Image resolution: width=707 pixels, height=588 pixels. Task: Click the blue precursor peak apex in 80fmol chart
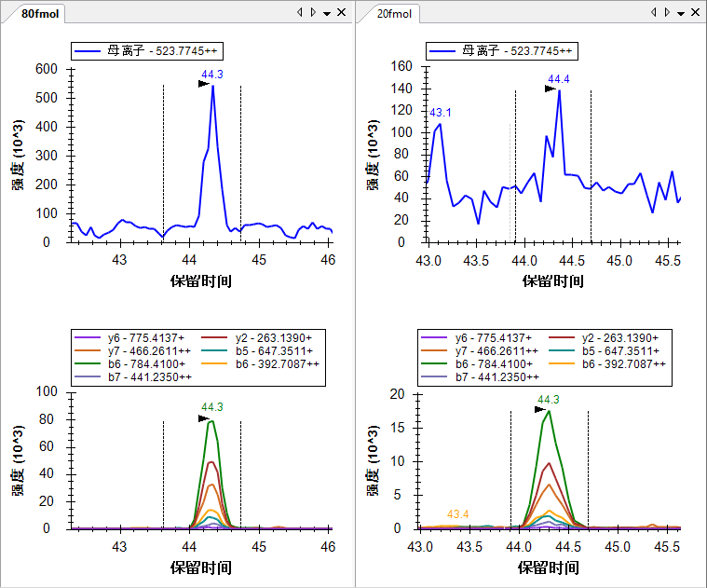(212, 86)
